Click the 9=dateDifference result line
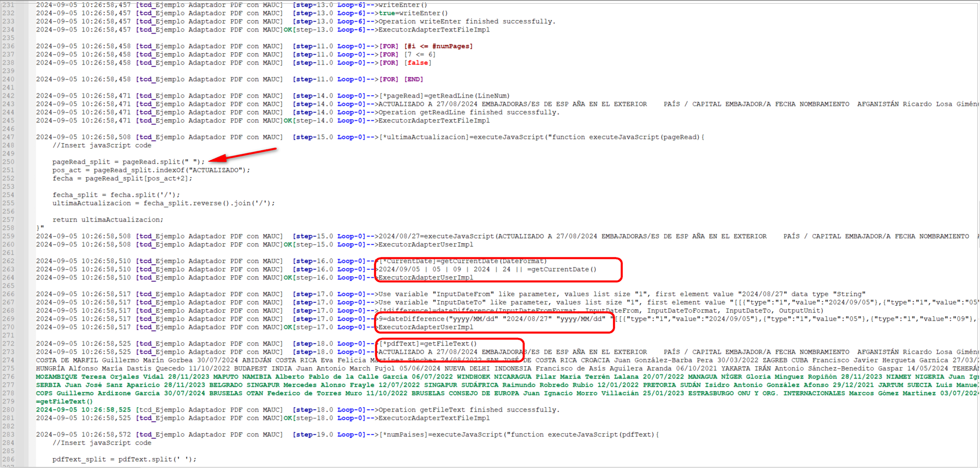This screenshot has width=980, height=468. (x=492, y=319)
